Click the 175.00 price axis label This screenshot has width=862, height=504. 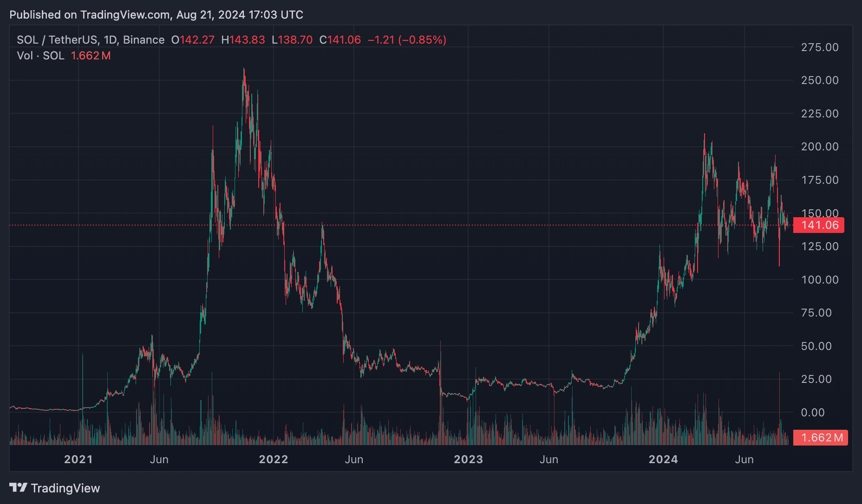820,180
